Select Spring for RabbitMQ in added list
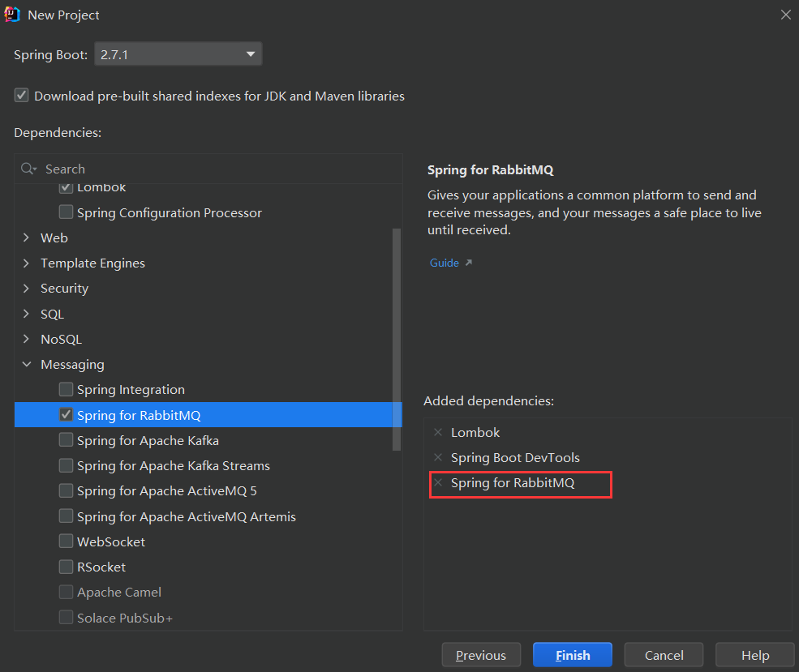 coord(513,482)
